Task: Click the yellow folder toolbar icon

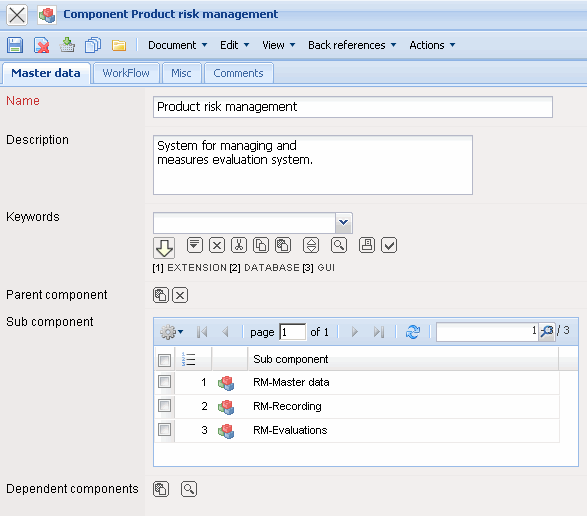Action: pyautogui.click(x=119, y=45)
